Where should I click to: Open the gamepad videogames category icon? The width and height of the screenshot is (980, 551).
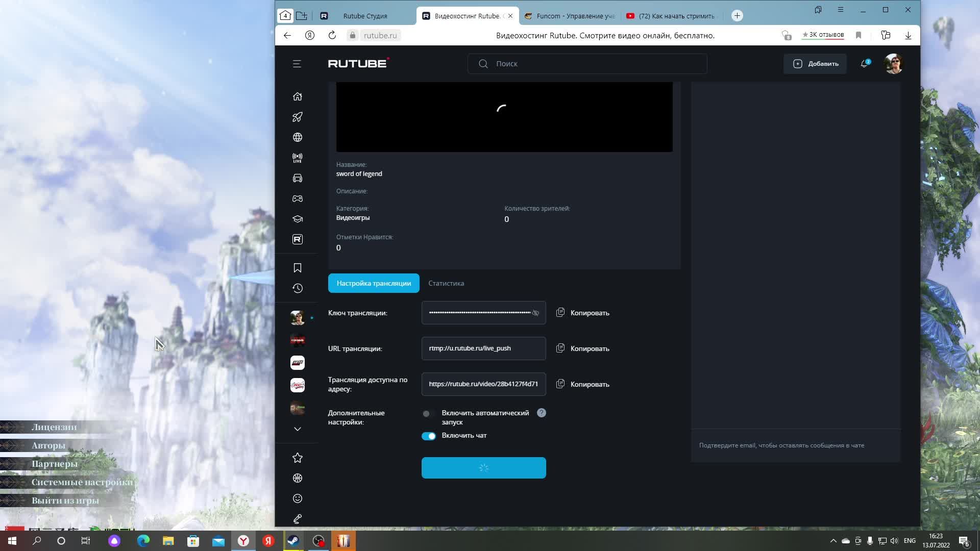tap(297, 198)
